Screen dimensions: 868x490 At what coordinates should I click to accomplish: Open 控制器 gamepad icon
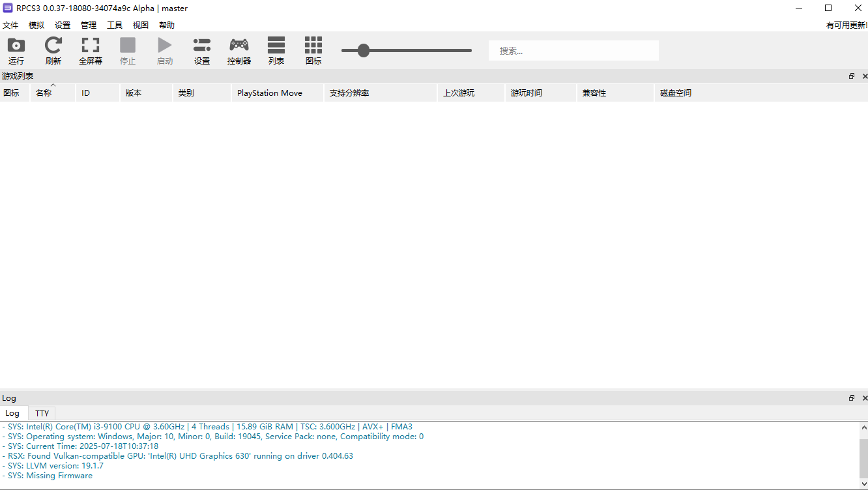239,46
